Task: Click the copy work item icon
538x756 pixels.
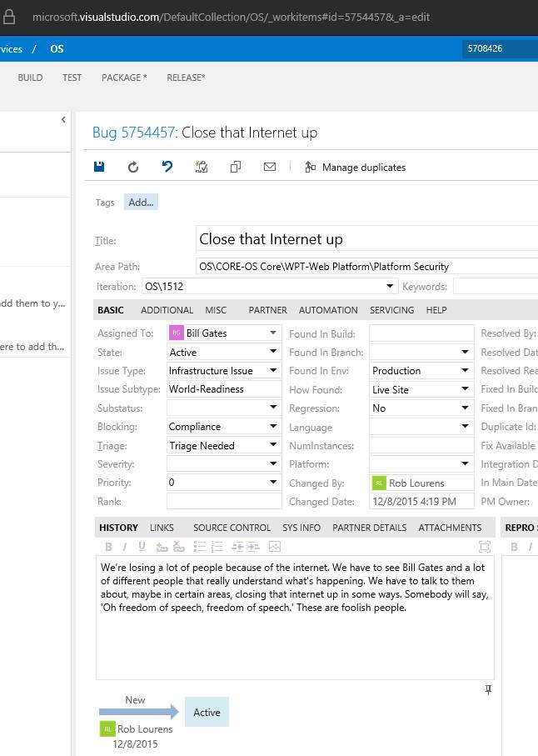Action: pos(236,167)
